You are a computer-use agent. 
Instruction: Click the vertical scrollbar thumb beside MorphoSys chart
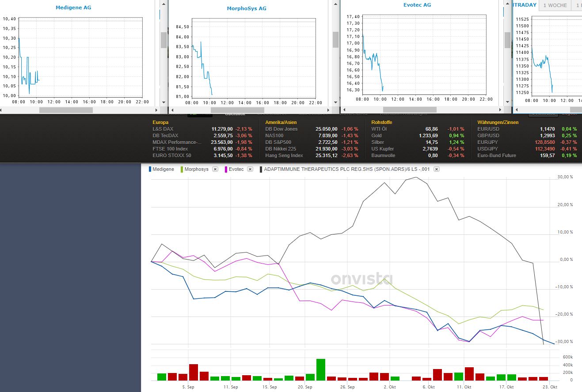tap(335, 40)
